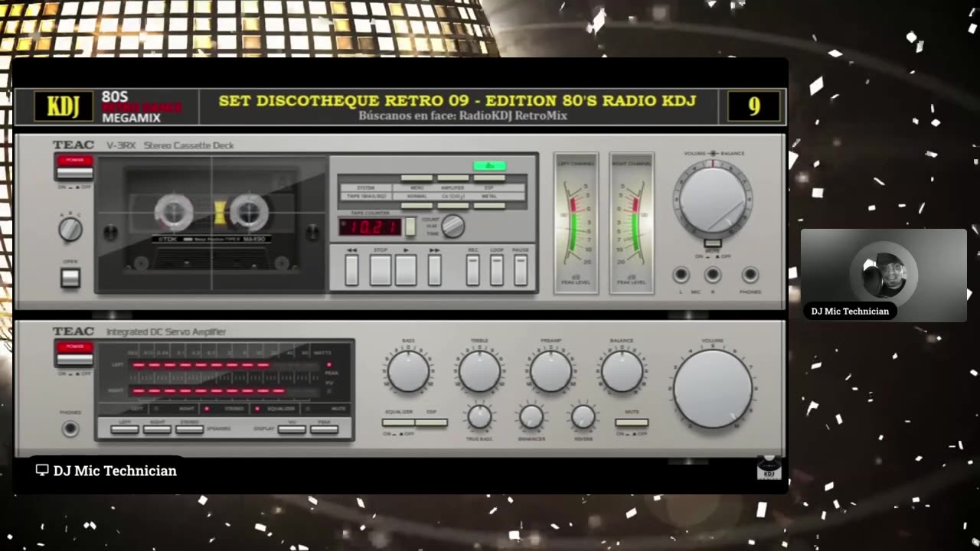This screenshot has height=551, width=980.
Task: Hit the STOP transport button
Action: (x=381, y=270)
